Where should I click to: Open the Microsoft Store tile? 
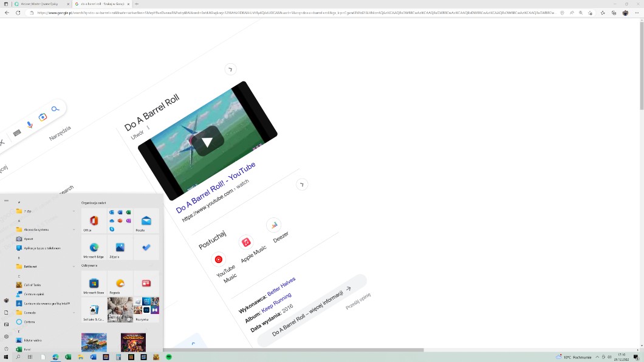coord(94,284)
